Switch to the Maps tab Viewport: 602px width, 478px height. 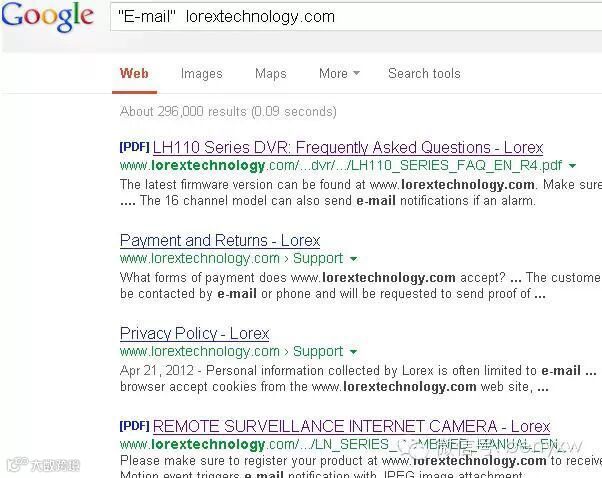[x=271, y=73]
